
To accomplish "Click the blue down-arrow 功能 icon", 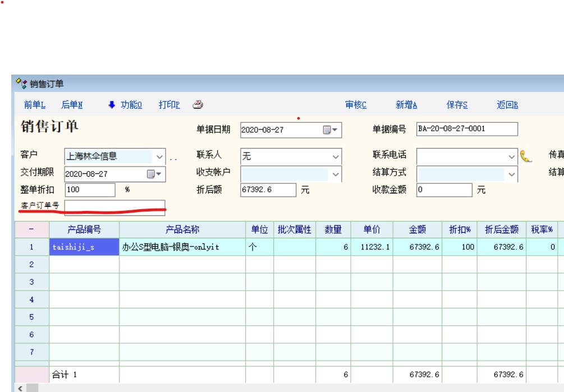I will pyautogui.click(x=112, y=105).
